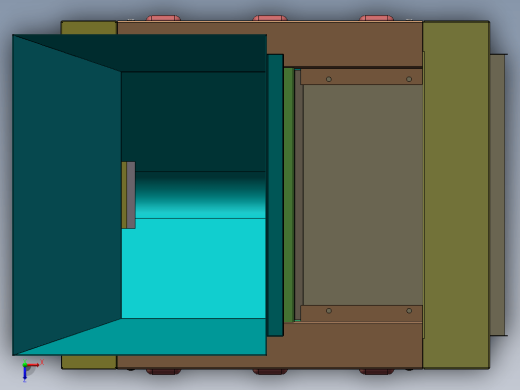Select the rightmost red foot along the top edge
The height and width of the screenshot is (390, 520).
click(x=376, y=18)
